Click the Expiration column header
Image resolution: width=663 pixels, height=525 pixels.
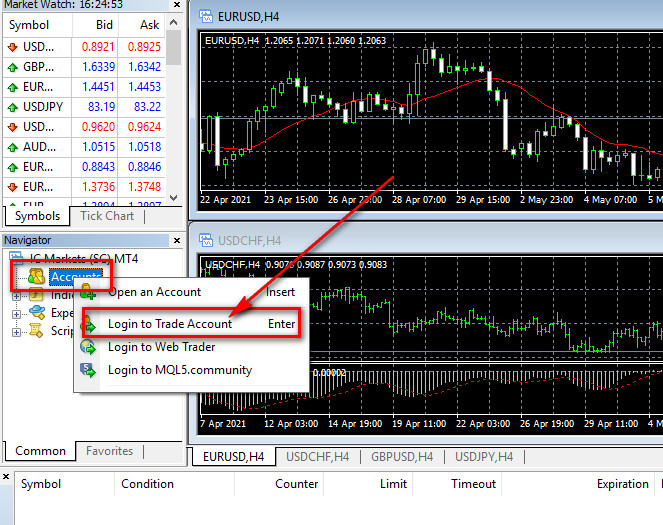point(622,484)
